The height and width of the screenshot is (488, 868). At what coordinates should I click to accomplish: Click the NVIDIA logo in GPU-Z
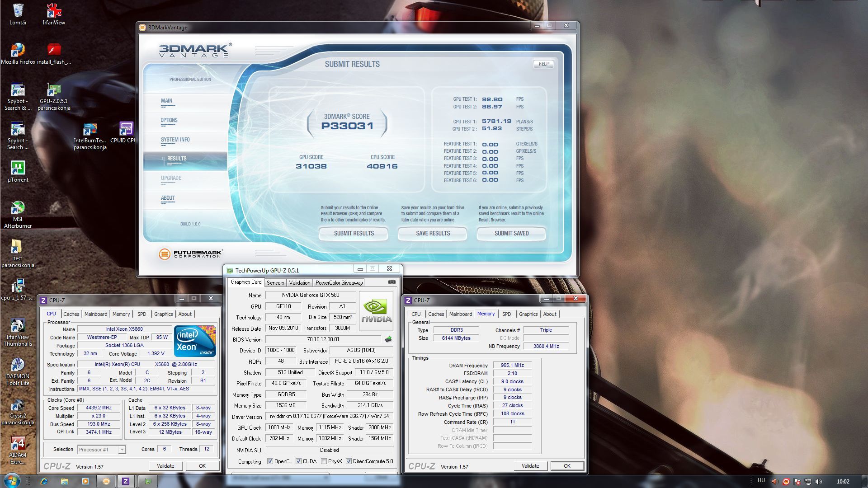pyautogui.click(x=376, y=311)
